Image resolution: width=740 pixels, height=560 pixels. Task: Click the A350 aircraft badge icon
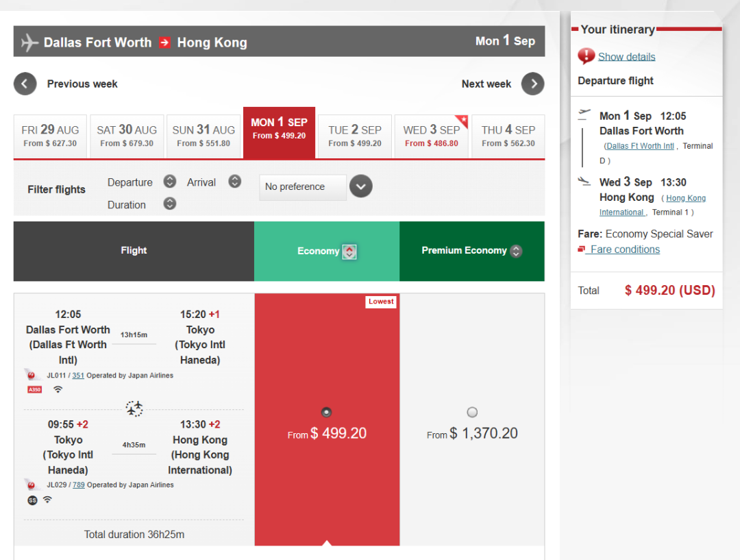[34, 389]
